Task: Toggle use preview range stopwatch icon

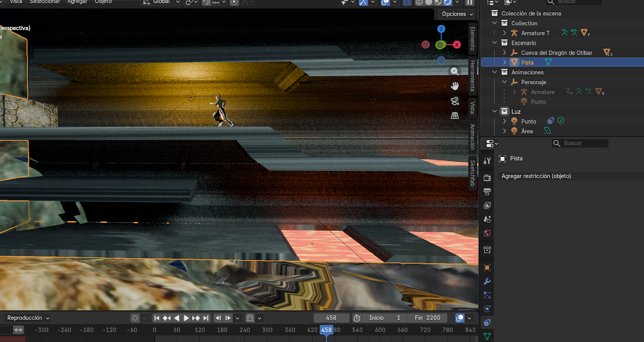Action: [x=357, y=318]
